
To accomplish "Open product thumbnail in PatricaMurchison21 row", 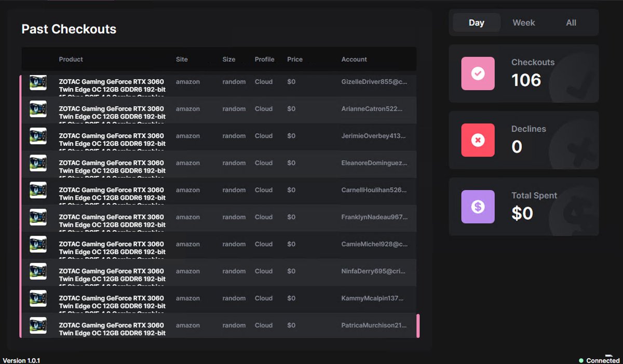I will [38, 325].
